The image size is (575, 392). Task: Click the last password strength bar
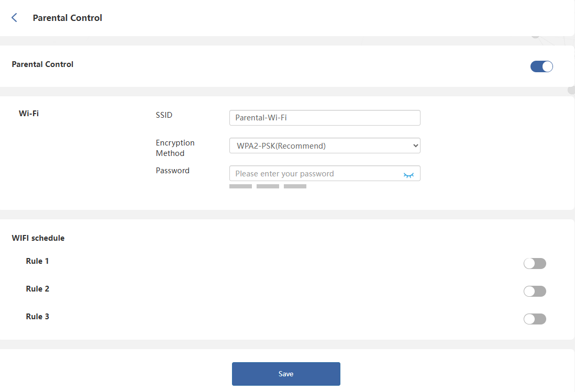295,186
